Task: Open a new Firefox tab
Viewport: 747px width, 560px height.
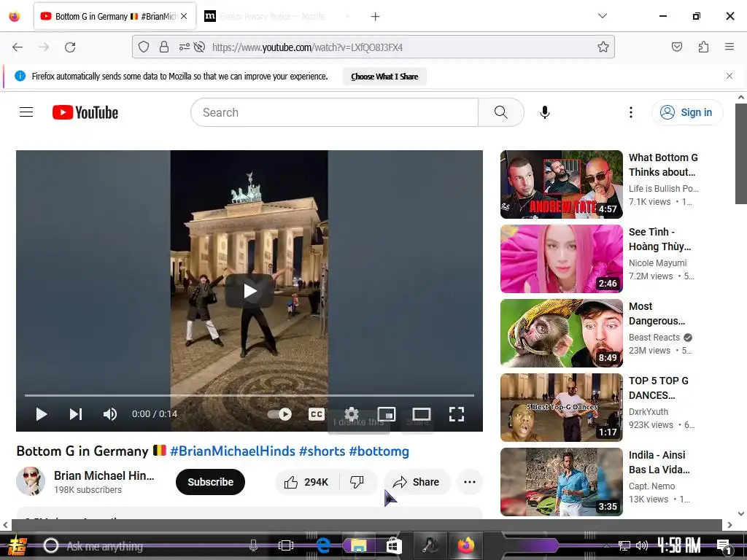Action: click(x=376, y=17)
